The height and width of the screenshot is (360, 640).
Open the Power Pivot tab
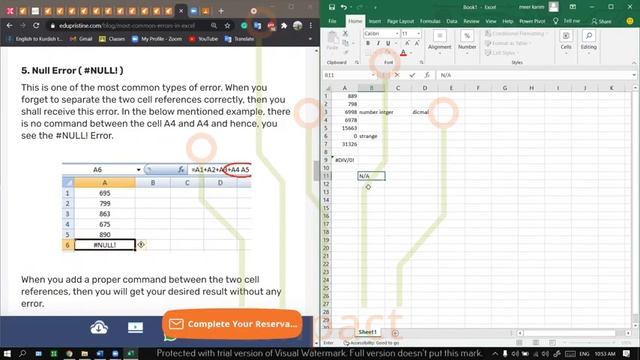coord(532,21)
